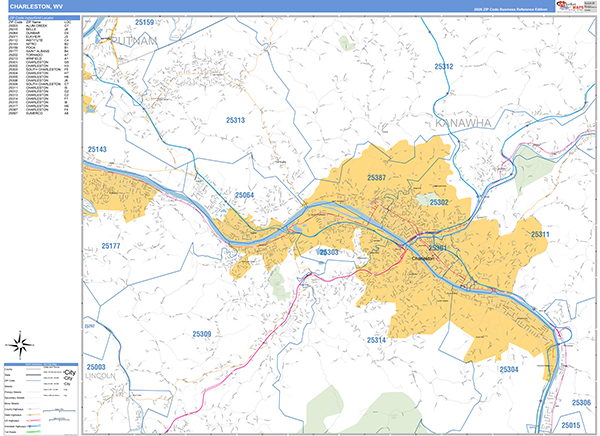Click the largest City size sample in legend

[69, 372]
